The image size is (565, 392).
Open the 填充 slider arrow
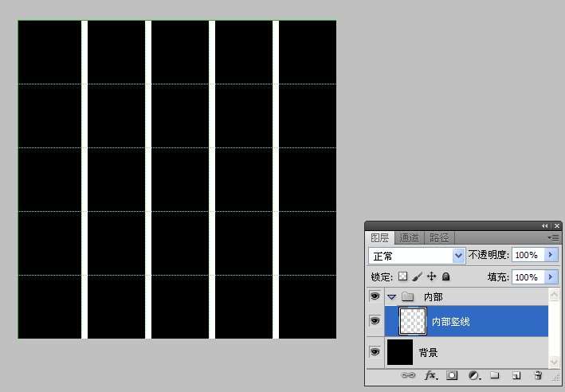(551, 277)
